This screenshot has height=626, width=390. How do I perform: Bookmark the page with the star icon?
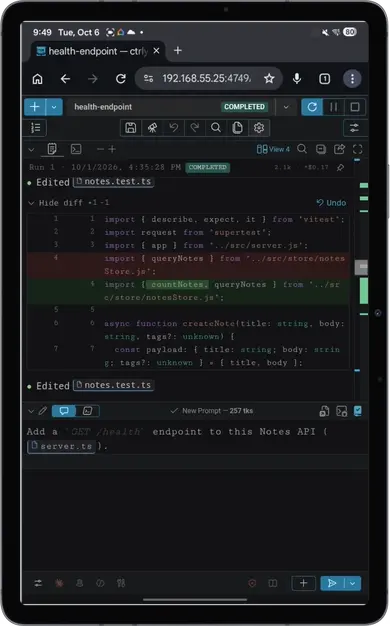coord(269,79)
